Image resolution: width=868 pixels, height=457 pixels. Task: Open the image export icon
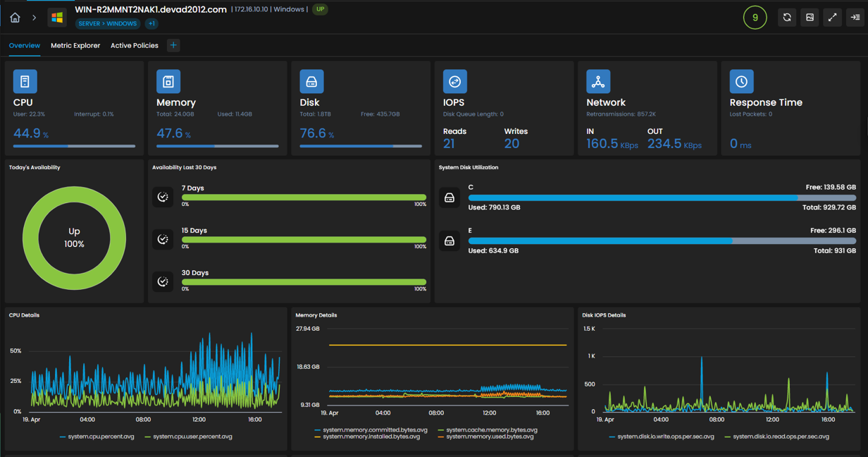pos(810,17)
